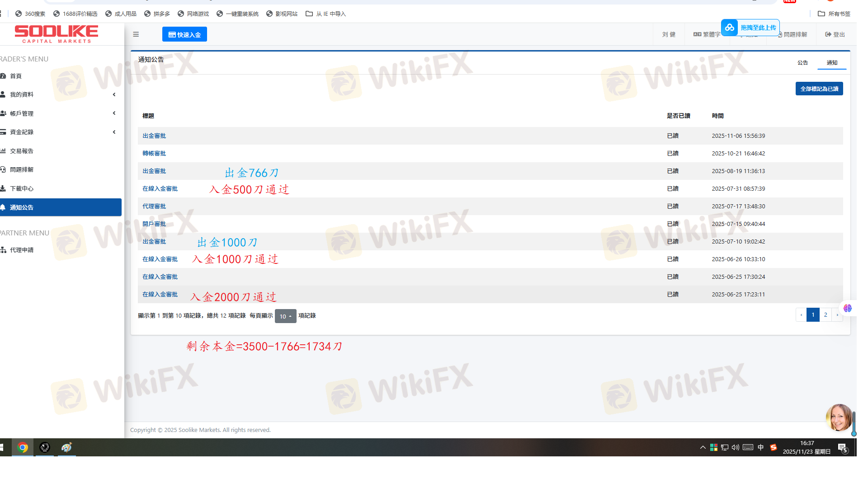Click the 快速入金 quick deposit button
This screenshot has height=488, width=868.
click(x=184, y=34)
